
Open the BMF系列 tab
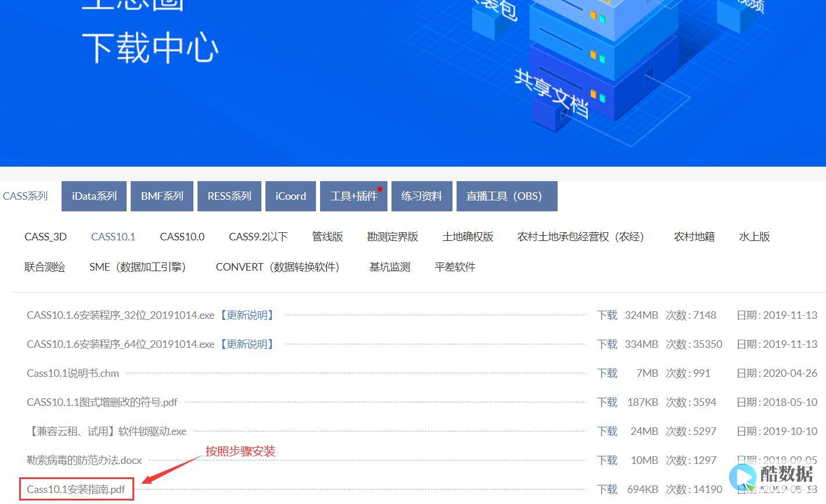pos(162,196)
